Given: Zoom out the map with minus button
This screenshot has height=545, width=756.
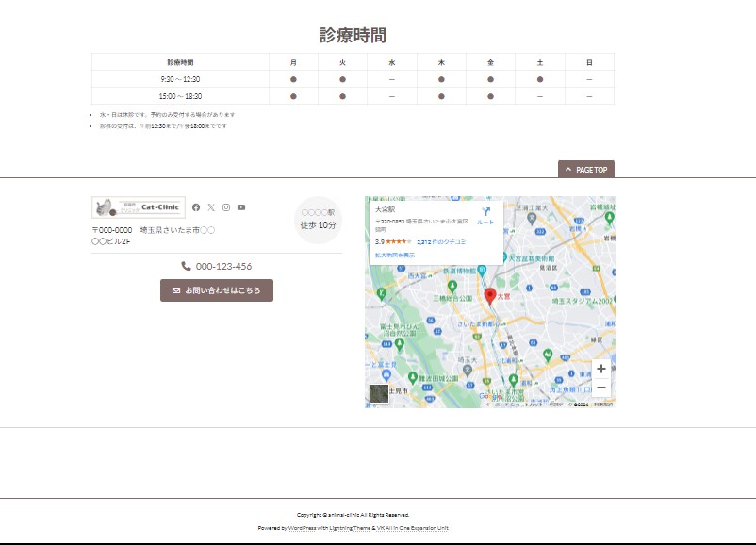Looking at the screenshot, I should (x=601, y=388).
